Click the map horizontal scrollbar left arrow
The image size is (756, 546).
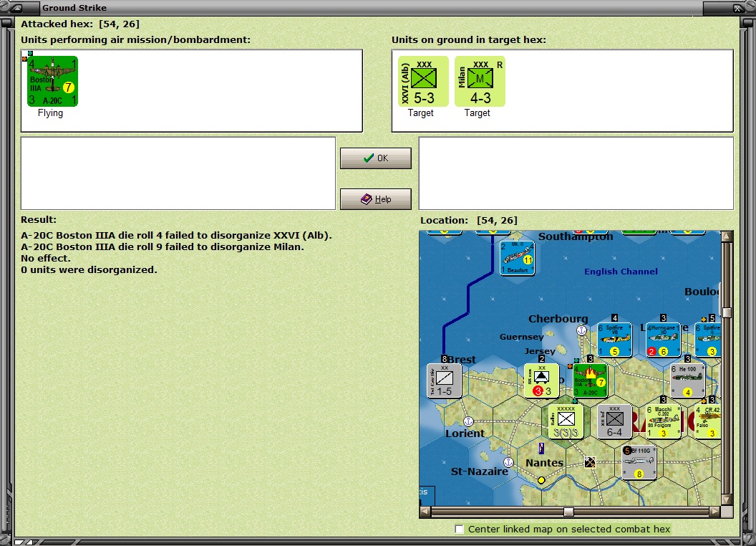(425, 511)
